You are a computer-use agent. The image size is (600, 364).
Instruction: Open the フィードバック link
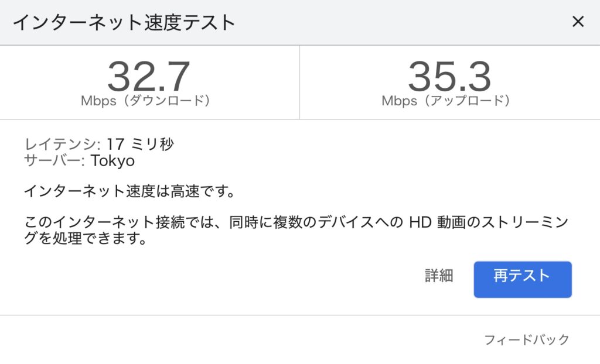click(x=527, y=339)
